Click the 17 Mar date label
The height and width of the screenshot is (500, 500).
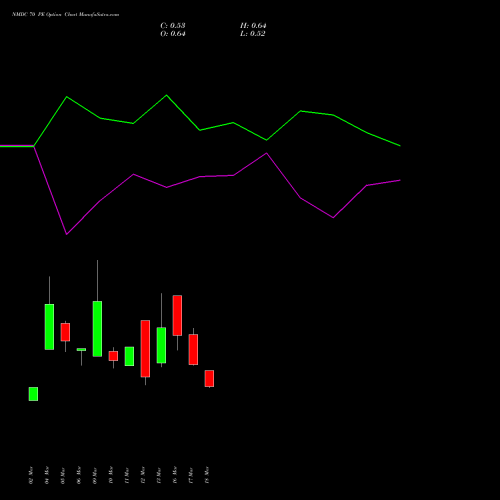click(191, 475)
